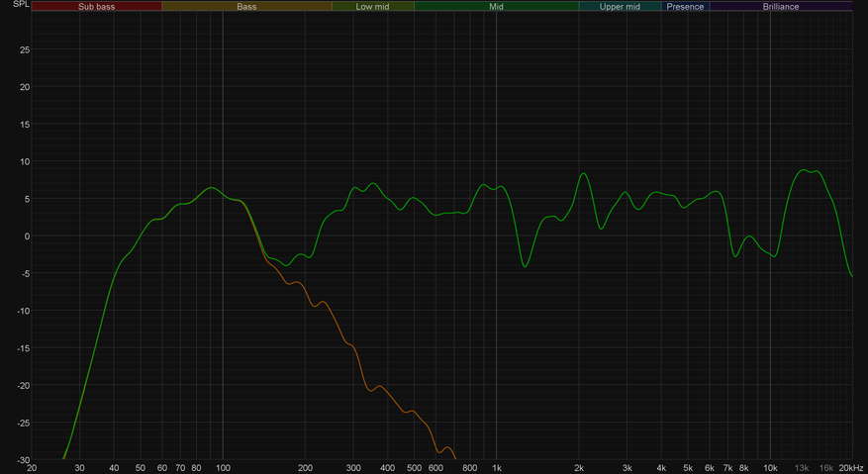
Task: Select the Mid frequency band header
Action: point(496,6)
